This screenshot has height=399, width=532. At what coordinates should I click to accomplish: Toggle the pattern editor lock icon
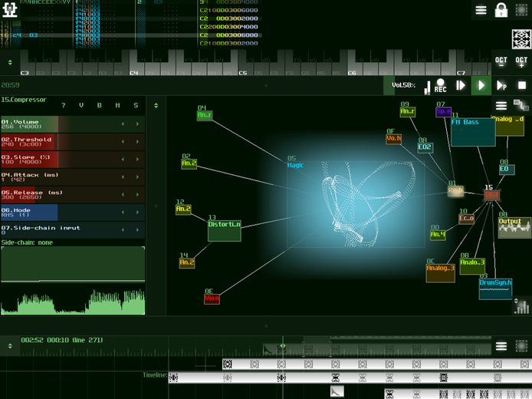[x=501, y=10]
